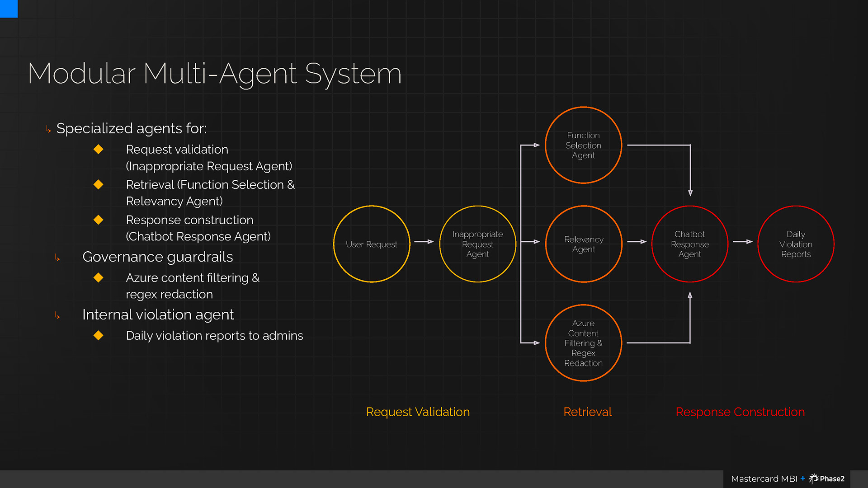
Task: Click the Phase2 logo in footer
Action: click(x=826, y=479)
